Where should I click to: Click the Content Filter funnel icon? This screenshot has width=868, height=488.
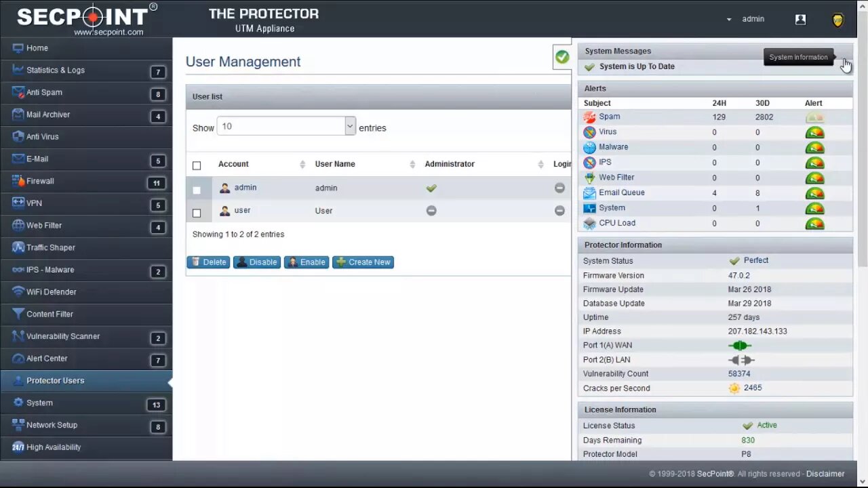click(18, 314)
